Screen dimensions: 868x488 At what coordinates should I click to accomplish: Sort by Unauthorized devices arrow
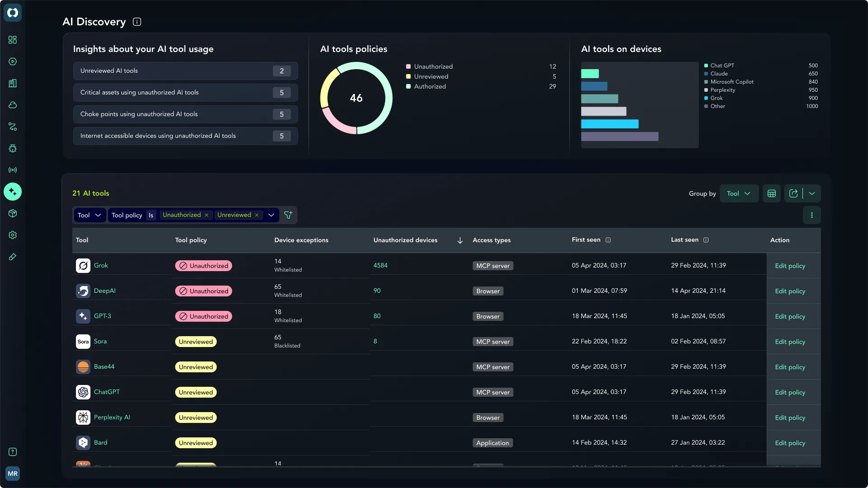460,240
